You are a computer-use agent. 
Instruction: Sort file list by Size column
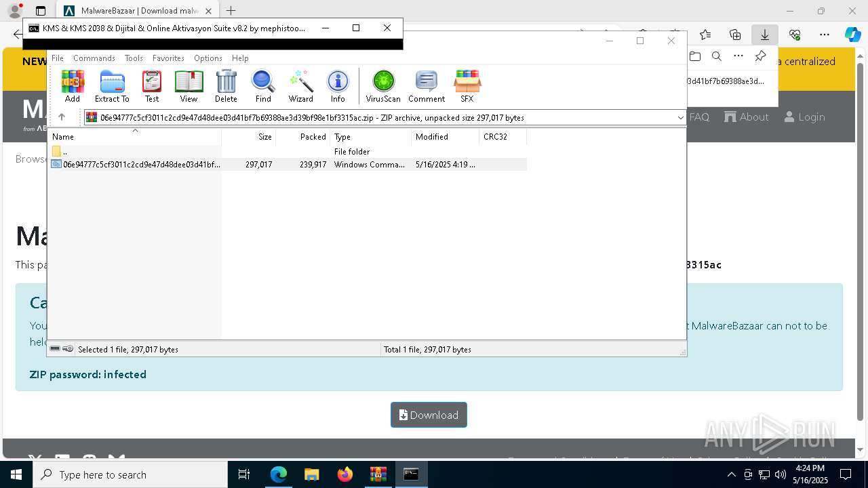pyautogui.click(x=248, y=137)
